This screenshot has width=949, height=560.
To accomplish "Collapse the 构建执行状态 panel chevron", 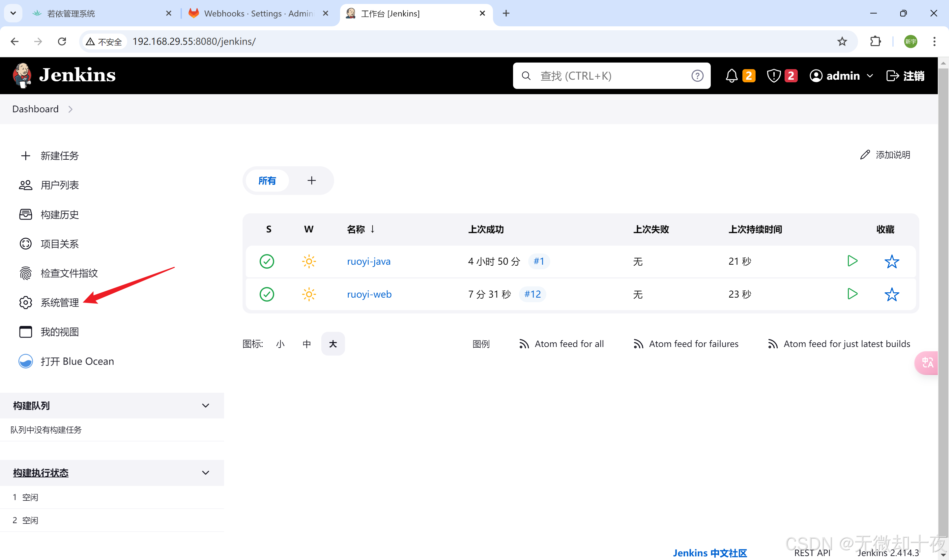I will (205, 473).
